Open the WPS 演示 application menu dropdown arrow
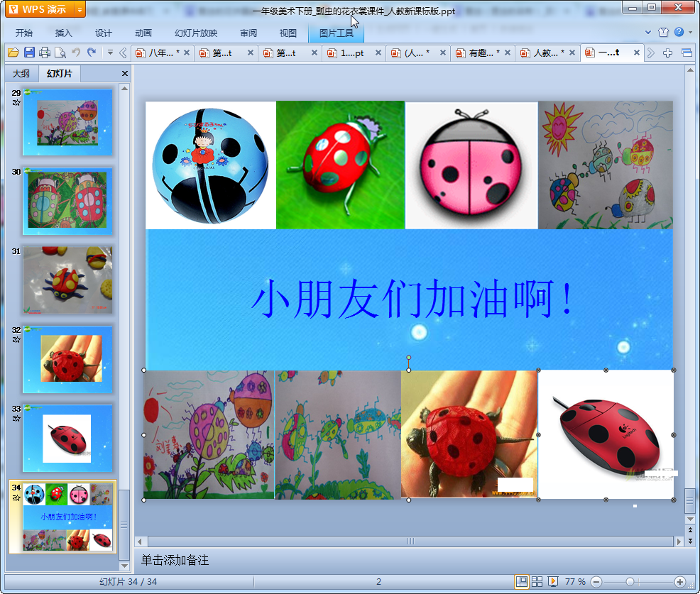 coord(80,9)
